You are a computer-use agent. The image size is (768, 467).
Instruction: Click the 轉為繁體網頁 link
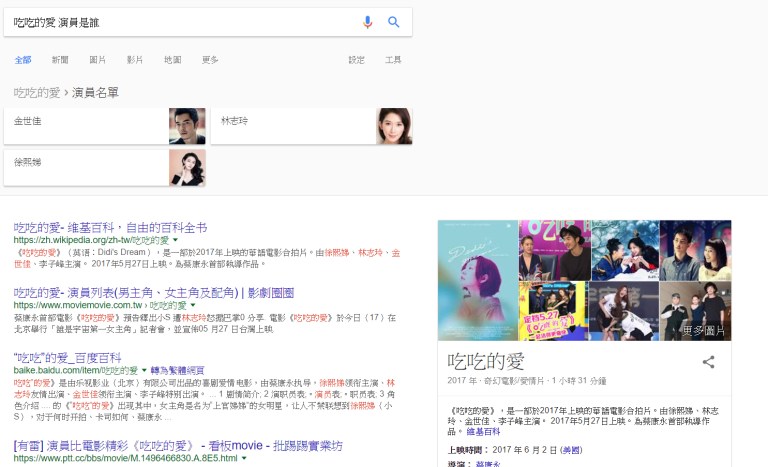click(x=178, y=370)
